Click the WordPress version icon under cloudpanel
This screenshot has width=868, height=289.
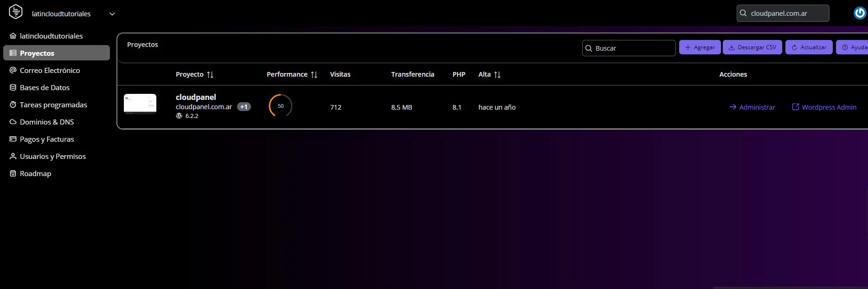click(179, 116)
